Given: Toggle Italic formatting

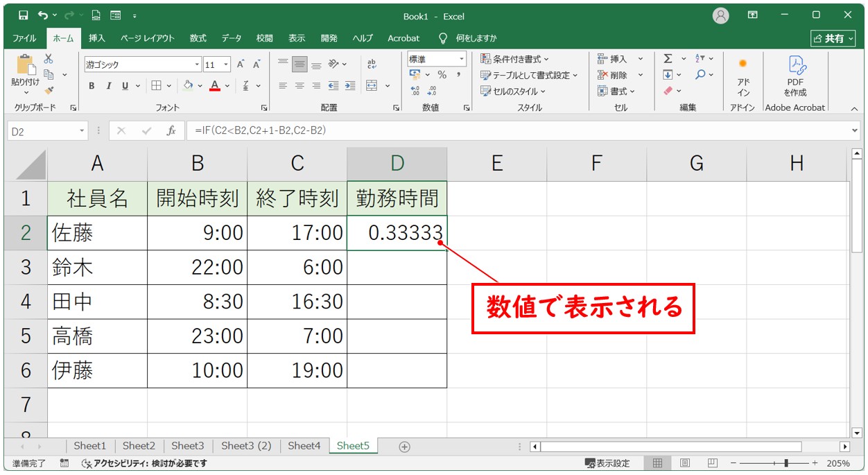Looking at the screenshot, I should pyautogui.click(x=108, y=86).
